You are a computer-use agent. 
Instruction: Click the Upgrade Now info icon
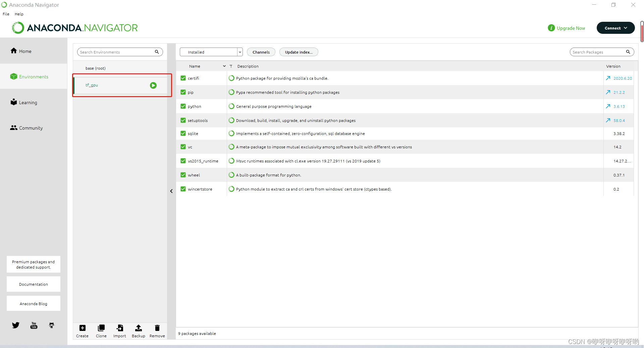tap(551, 28)
